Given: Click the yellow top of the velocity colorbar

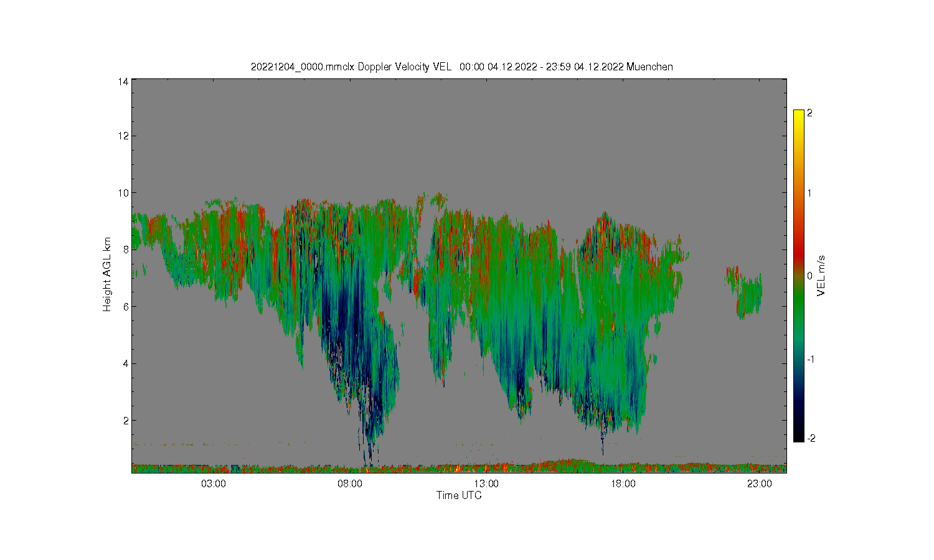Looking at the screenshot, I should (799, 116).
